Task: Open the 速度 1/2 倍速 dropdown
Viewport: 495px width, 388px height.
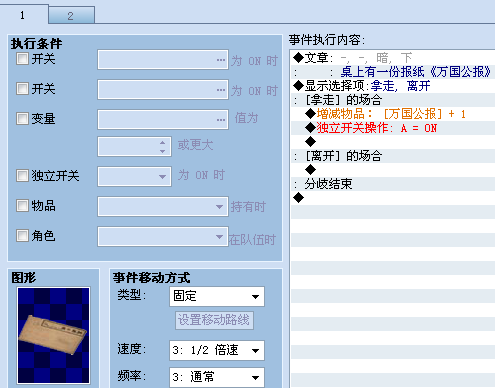Action: [x=217, y=350]
